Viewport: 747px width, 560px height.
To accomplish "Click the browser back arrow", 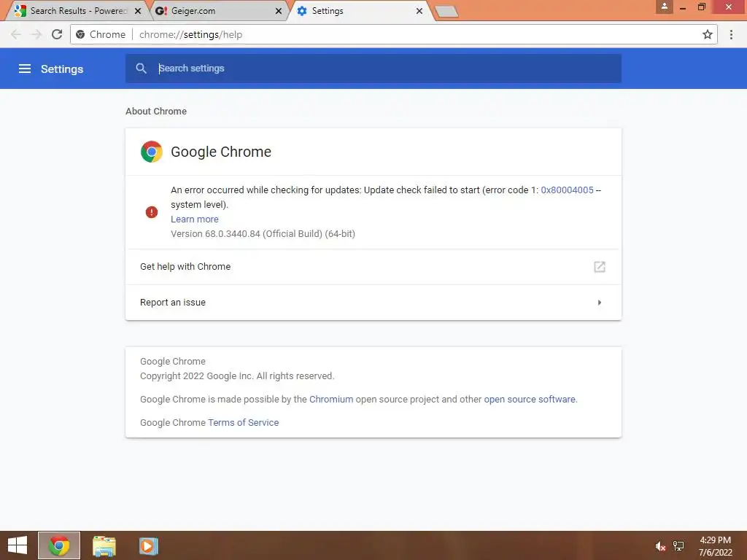I will click(16, 34).
